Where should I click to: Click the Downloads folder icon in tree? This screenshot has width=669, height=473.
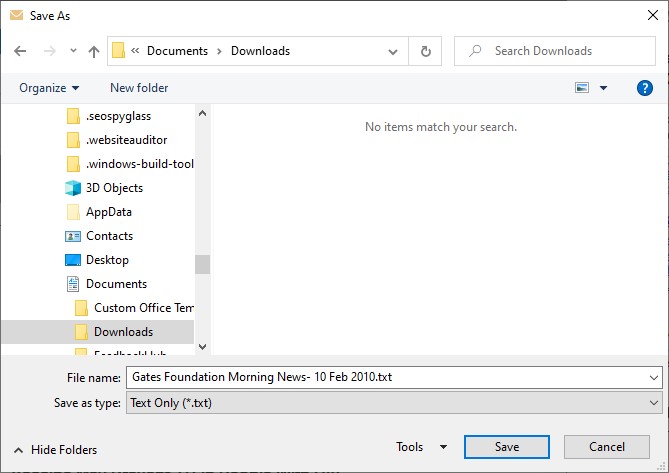81,332
